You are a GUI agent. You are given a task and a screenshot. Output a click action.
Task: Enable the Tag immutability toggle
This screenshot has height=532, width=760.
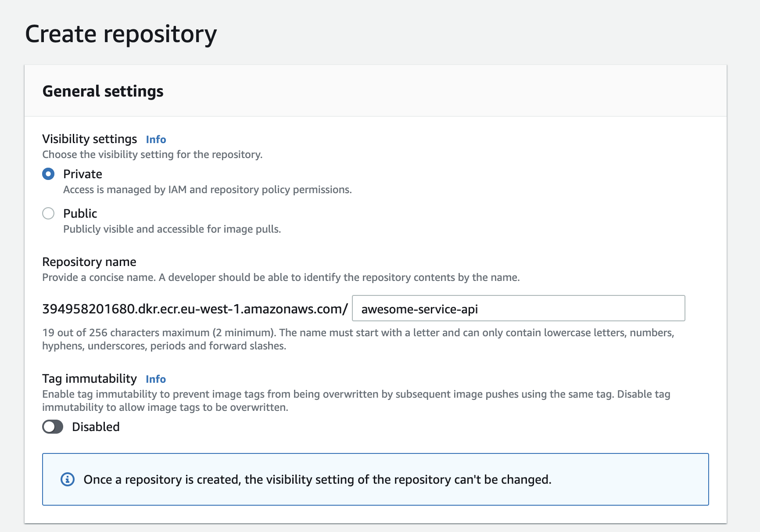pos(52,426)
